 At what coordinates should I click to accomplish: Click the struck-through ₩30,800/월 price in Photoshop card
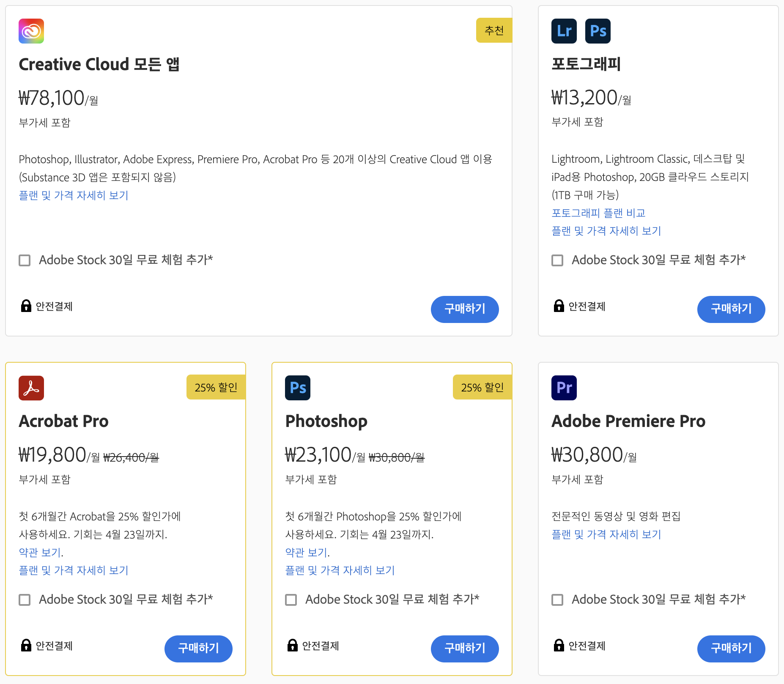point(397,457)
